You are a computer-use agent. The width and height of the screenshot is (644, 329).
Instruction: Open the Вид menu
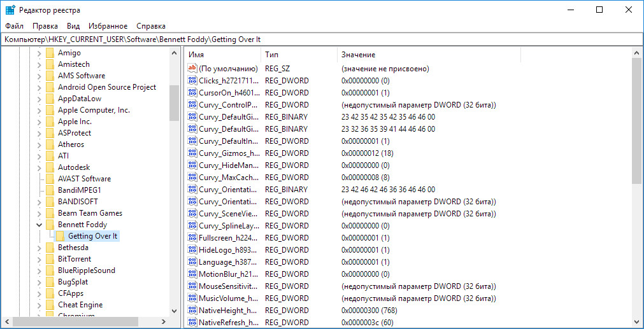pyautogui.click(x=73, y=26)
